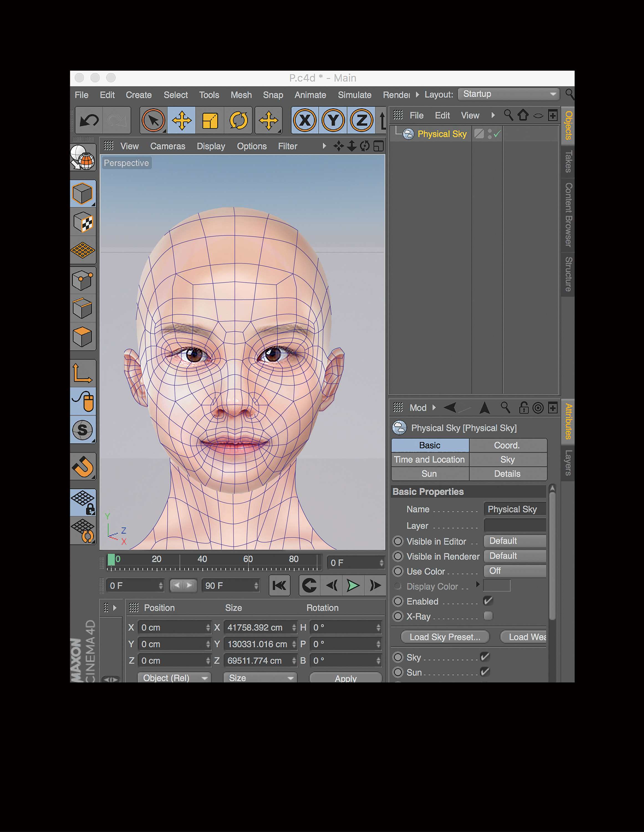Click Physical Sky visibility dots
The width and height of the screenshot is (644, 832).
click(489, 134)
